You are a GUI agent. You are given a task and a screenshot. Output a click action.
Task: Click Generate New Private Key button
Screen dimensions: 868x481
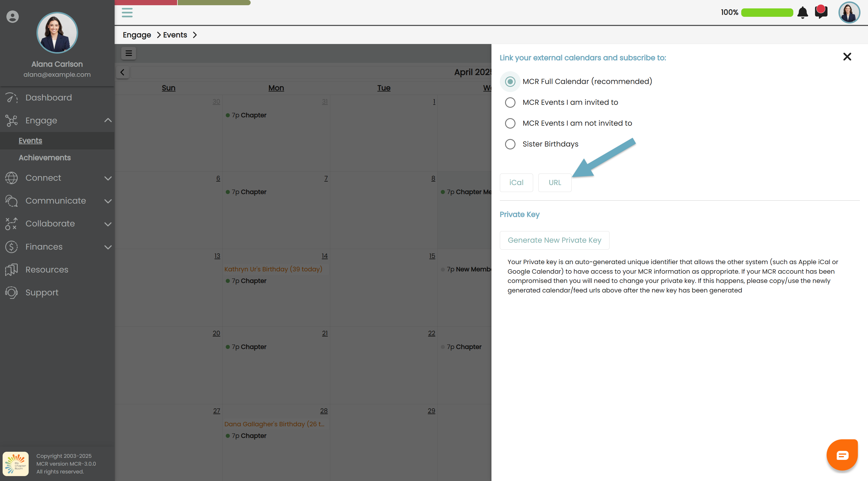[554, 240]
